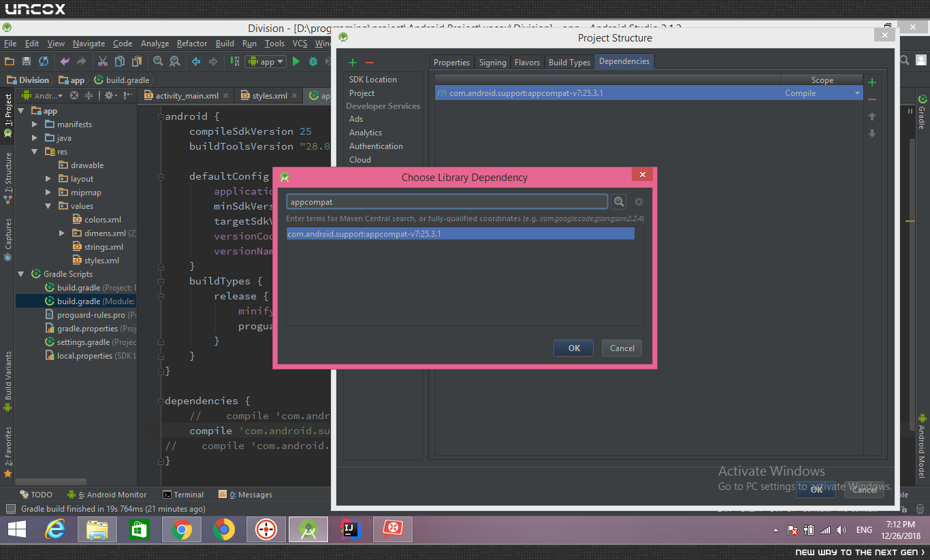Select appcompat-v7:25.3.1 in search results list
Image resolution: width=930 pixels, height=560 pixels.
click(x=460, y=234)
